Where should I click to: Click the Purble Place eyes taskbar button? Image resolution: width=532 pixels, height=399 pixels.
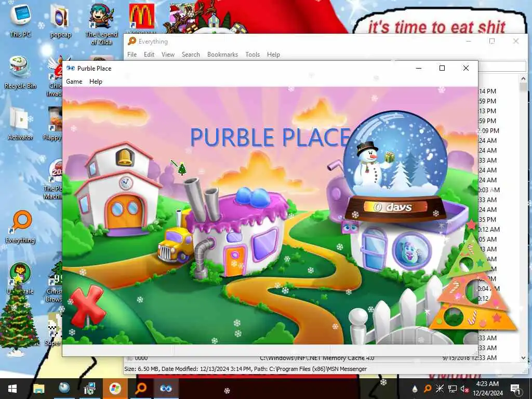(166, 389)
